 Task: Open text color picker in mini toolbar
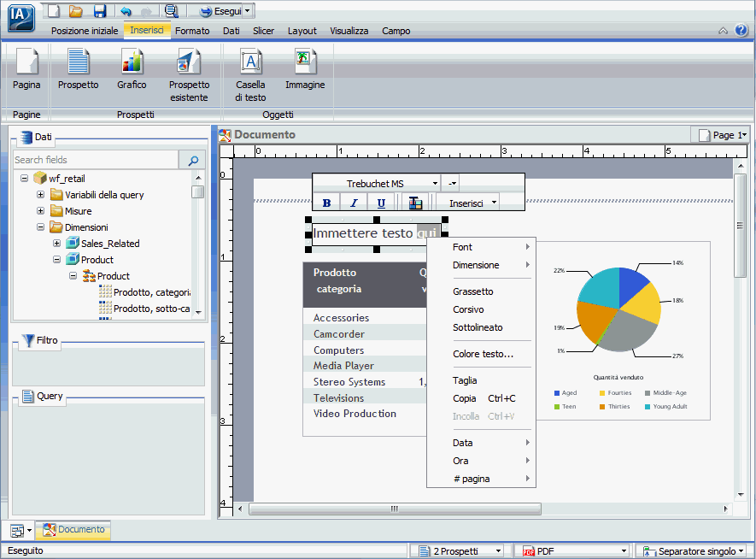[415, 203]
